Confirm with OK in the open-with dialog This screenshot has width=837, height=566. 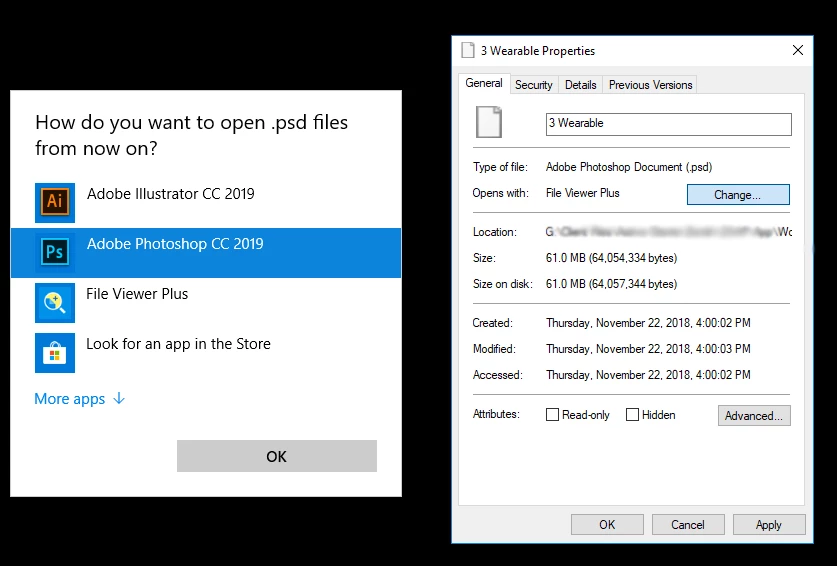tap(277, 456)
